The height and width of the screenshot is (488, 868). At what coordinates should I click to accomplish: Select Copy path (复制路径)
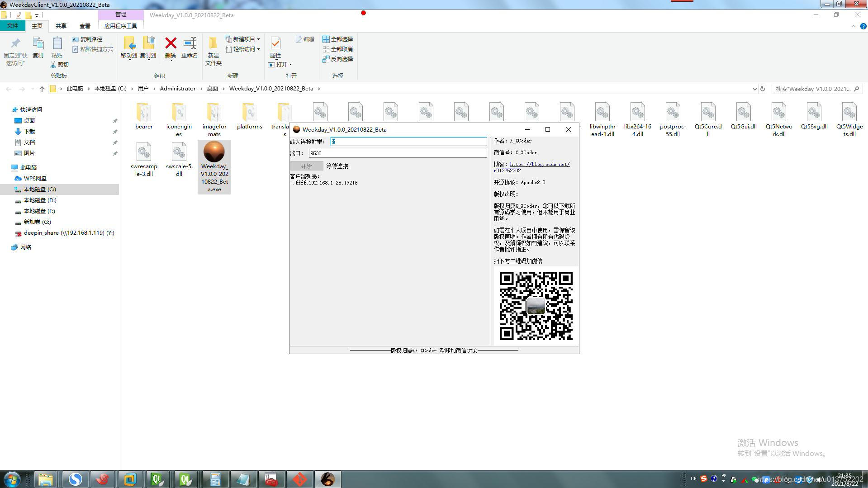(x=87, y=39)
